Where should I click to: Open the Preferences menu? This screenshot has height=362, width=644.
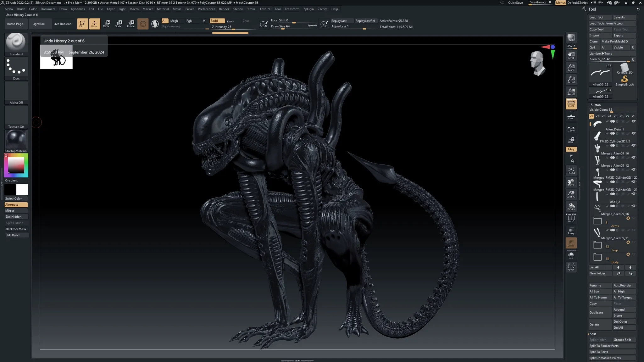coord(206,9)
